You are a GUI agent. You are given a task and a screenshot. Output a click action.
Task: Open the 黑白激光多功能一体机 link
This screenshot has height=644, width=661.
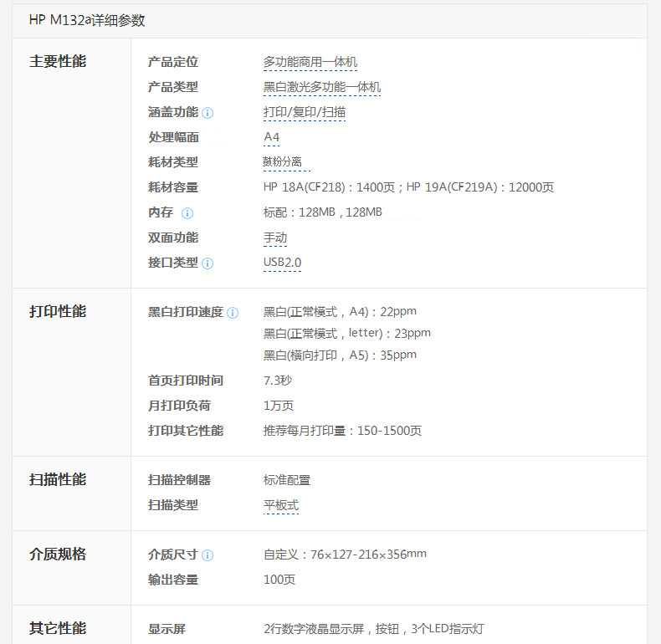(x=322, y=87)
